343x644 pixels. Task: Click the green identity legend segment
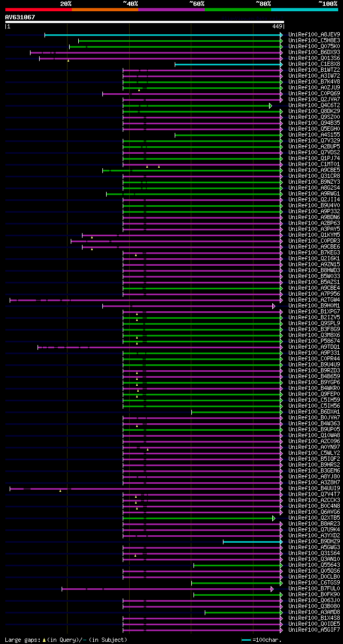tap(238, 10)
